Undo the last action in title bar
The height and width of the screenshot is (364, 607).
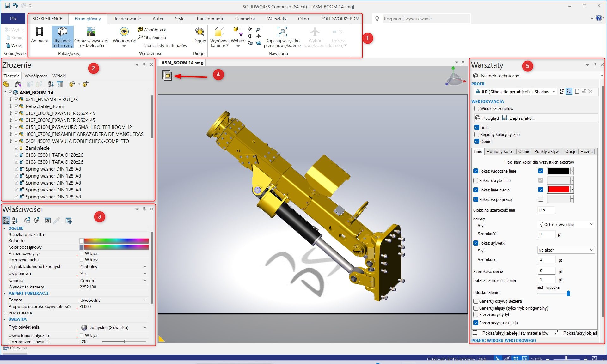tap(15, 6)
